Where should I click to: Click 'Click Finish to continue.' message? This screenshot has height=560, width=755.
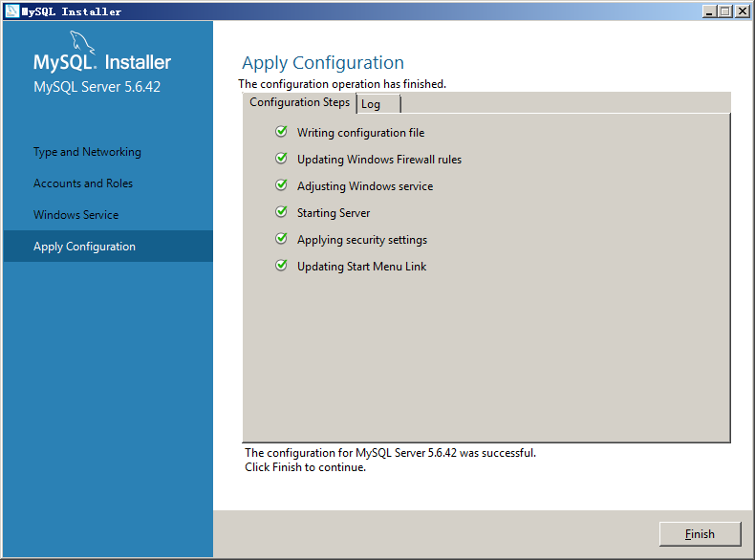click(x=305, y=467)
